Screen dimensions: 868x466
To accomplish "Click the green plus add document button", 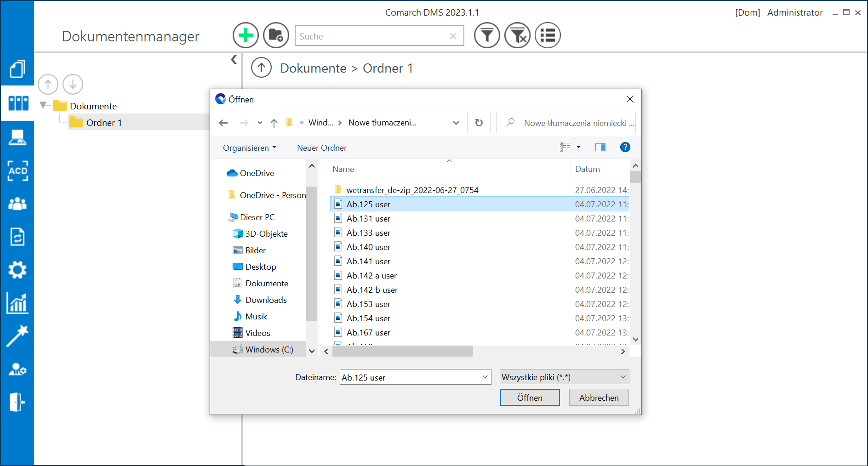I will point(246,35).
